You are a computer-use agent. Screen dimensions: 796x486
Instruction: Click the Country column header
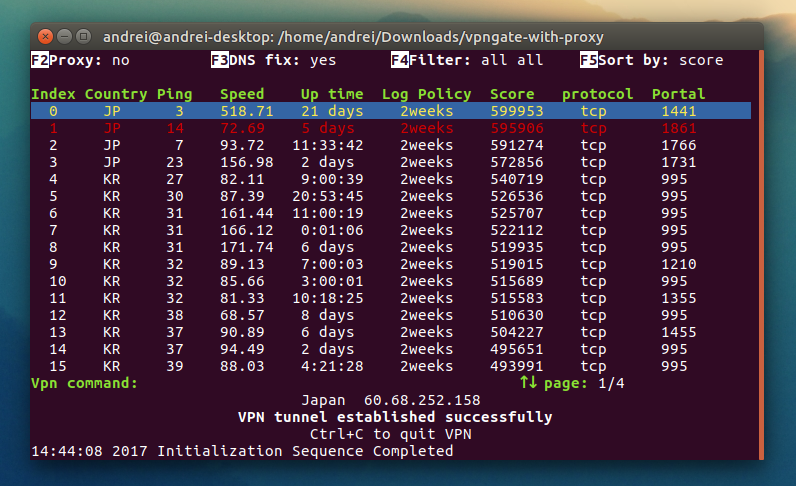tap(116, 94)
